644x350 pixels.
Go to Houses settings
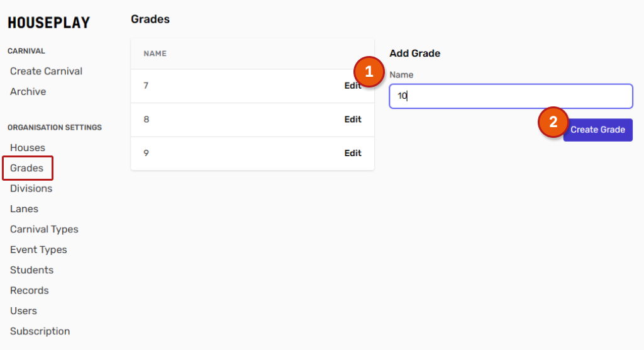(x=28, y=147)
